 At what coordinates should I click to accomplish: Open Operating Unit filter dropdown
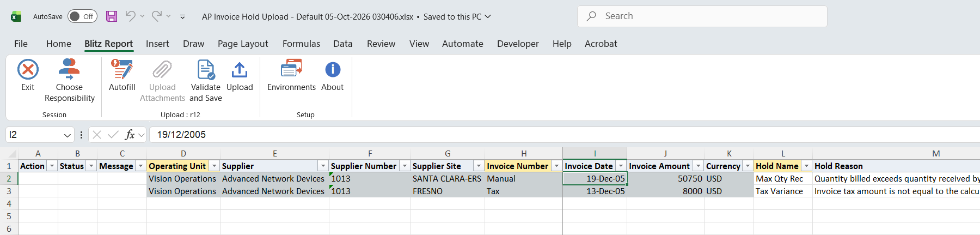(x=214, y=166)
